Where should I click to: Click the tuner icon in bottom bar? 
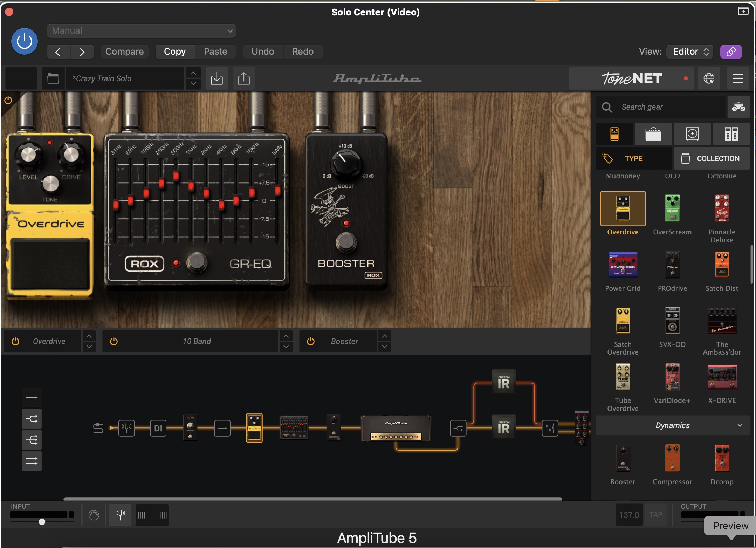coord(120,515)
